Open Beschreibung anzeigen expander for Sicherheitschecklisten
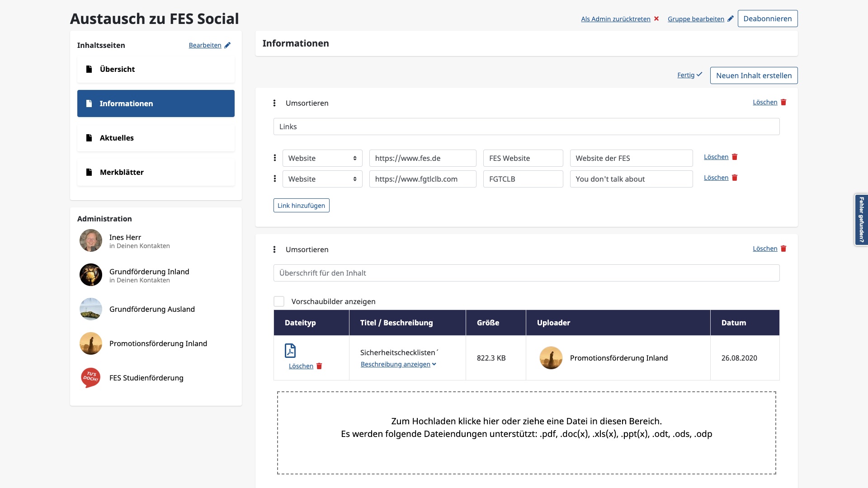 (x=398, y=364)
